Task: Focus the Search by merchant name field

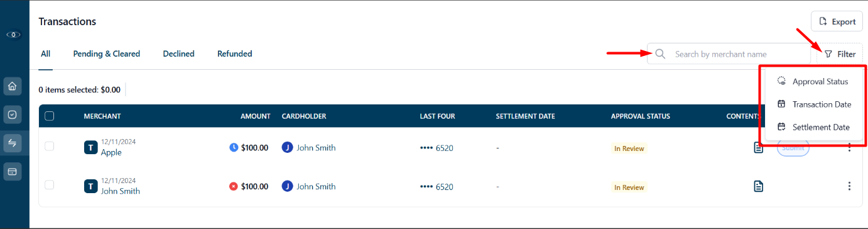Action: coord(729,54)
